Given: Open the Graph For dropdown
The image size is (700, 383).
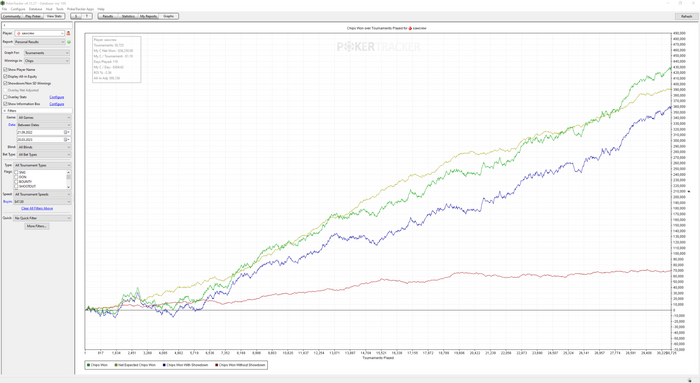Looking at the screenshot, I should point(47,53).
